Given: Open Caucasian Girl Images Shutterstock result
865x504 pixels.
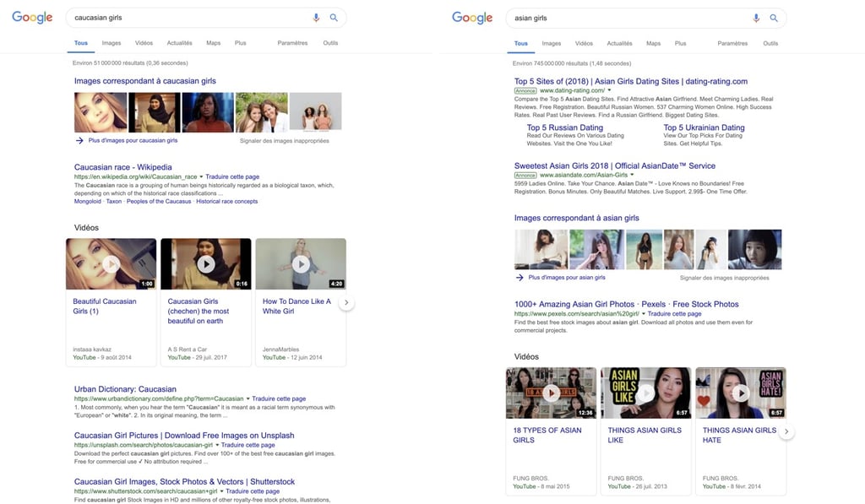Looking at the screenshot, I should 184,482.
